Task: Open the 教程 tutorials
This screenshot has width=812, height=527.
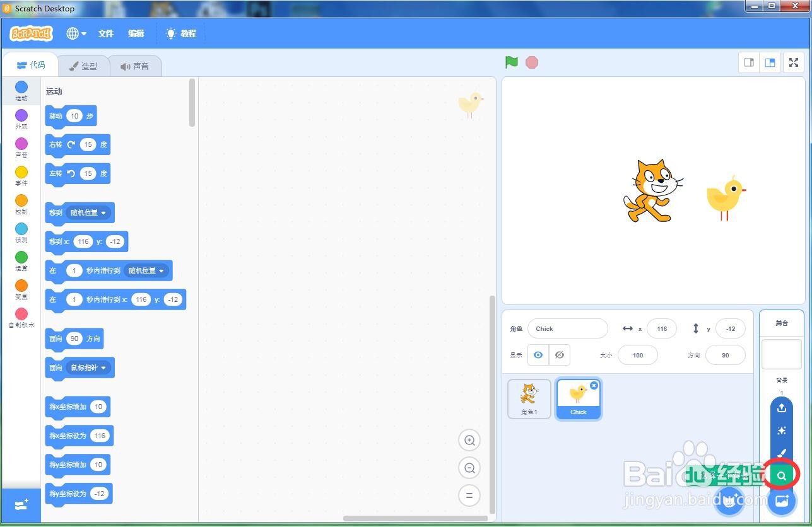Action: coord(181,33)
